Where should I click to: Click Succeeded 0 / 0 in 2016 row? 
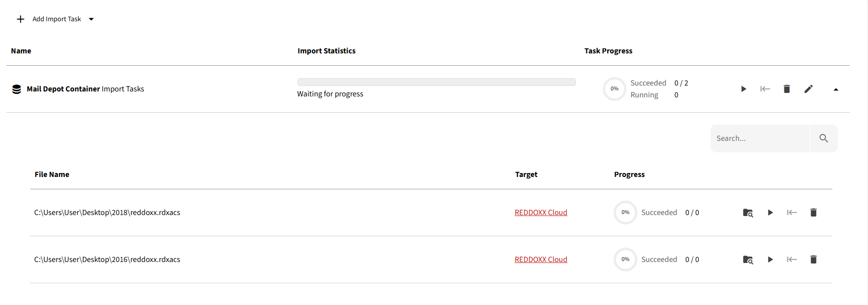coord(670,260)
